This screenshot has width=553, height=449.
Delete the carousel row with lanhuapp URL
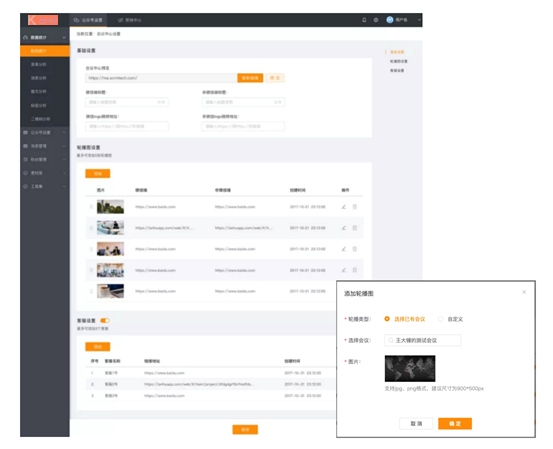tap(355, 228)
